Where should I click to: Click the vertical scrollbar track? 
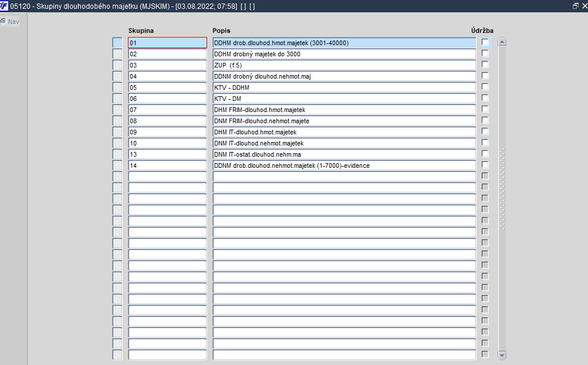[x=502, y=198]
